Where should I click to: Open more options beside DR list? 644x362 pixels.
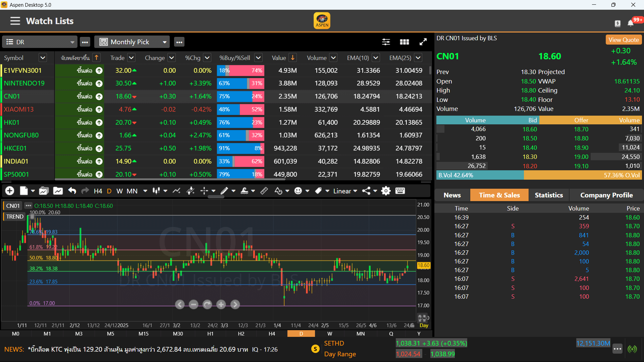coord(85,42)
